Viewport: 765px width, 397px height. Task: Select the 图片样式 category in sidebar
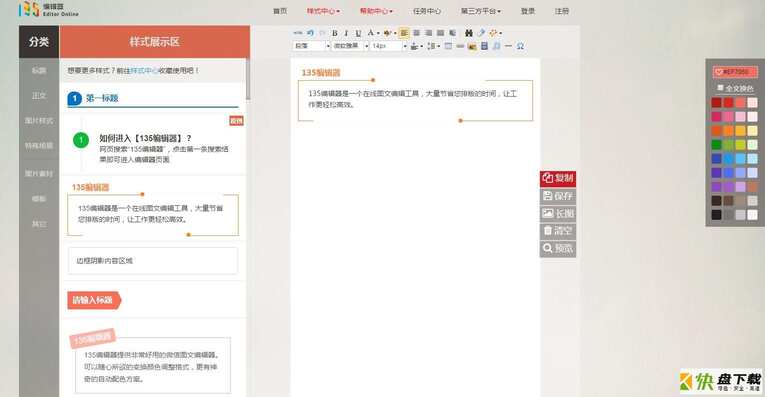point(39,120)
